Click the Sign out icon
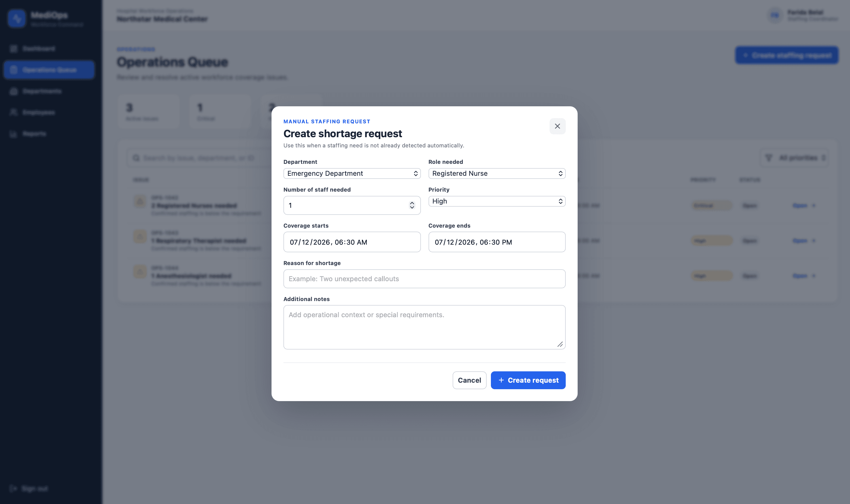The width and height of the screenshot is (850, 504). pyautogui.click(x=13, y=488)
